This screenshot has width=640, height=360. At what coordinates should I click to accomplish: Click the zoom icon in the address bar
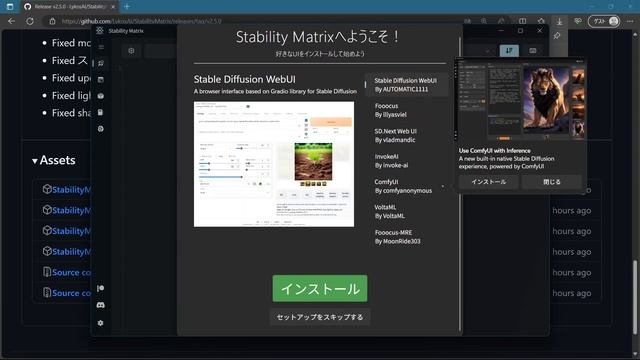pyautogui.click(x=484, y=21)
